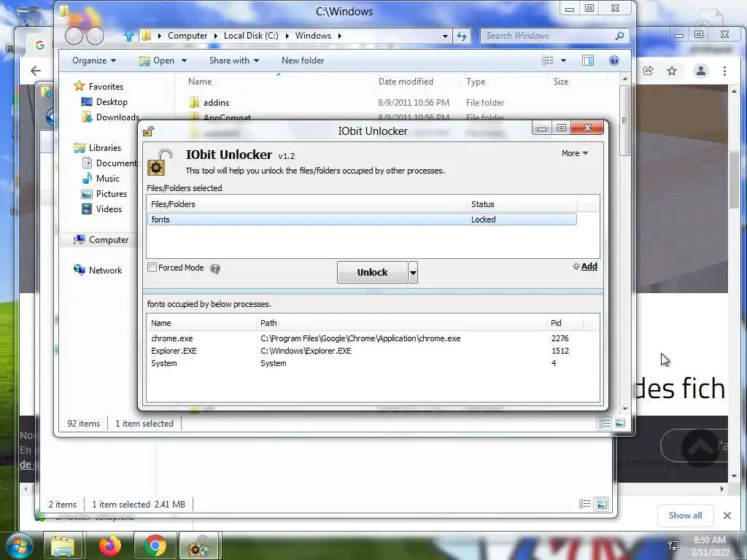Open the Chrome profile icon
The width and height of the screenshot is (747, 560).
pos(701,71)
